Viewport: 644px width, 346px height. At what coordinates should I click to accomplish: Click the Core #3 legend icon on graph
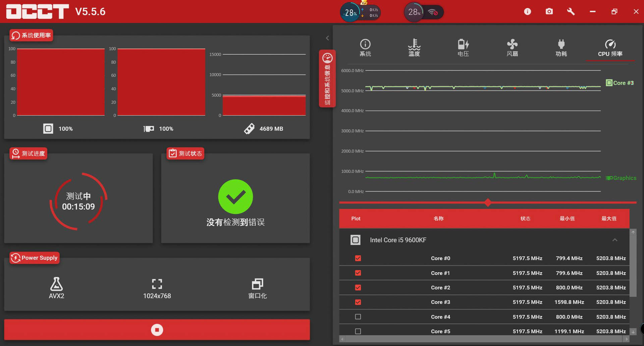coord(609,83)
